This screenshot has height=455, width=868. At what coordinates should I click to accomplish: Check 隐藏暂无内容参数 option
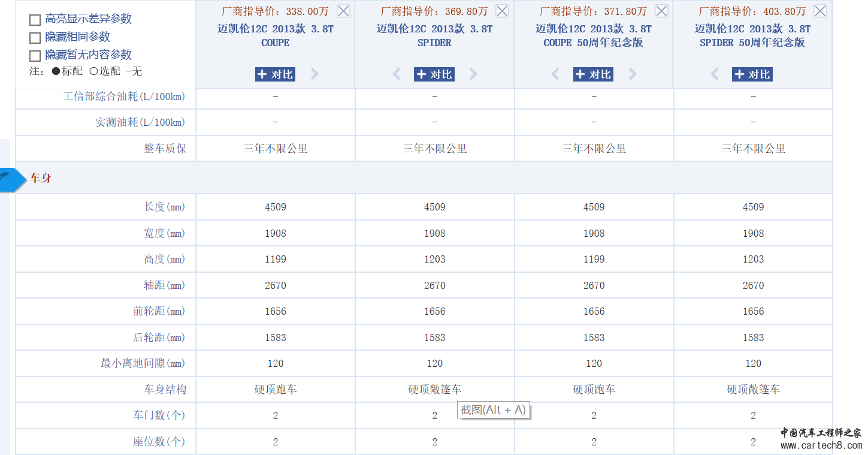point(34,55)
